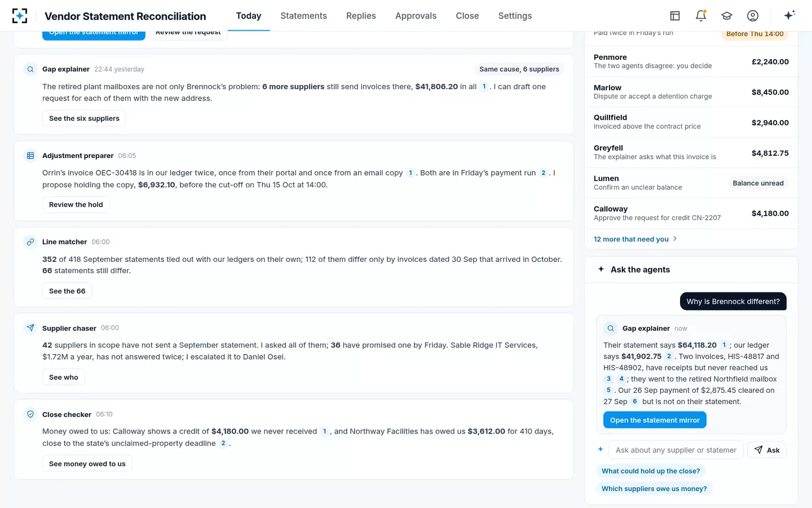Open the Penmore row for £2,240.00
812x508 pixels.
(691, 62)
